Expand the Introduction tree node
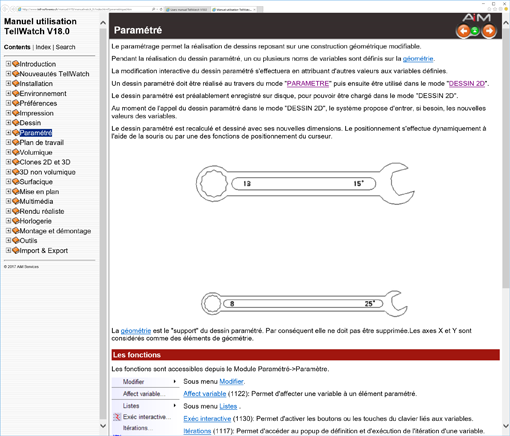Viewport: 510px width, 436px height. tap(8, 64)
